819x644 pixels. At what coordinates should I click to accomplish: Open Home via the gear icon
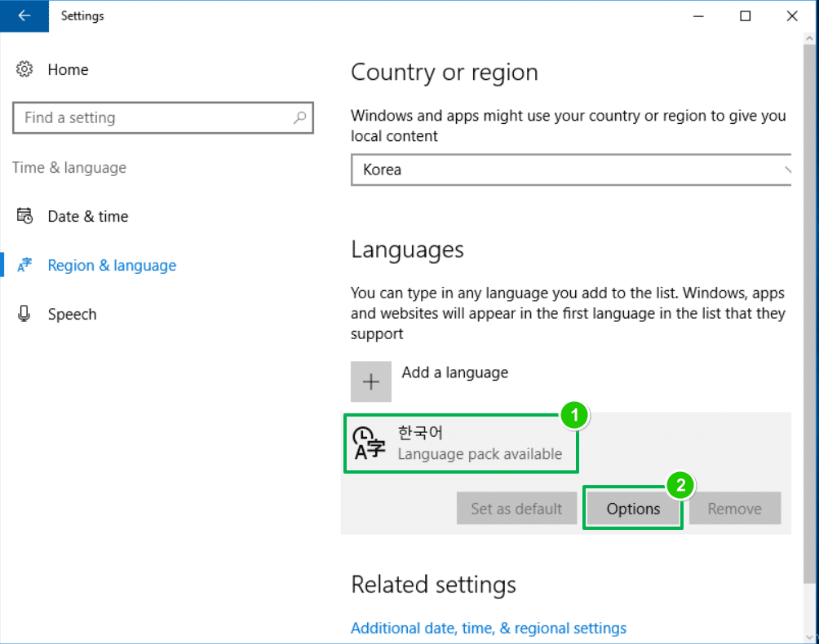[24, 69]
